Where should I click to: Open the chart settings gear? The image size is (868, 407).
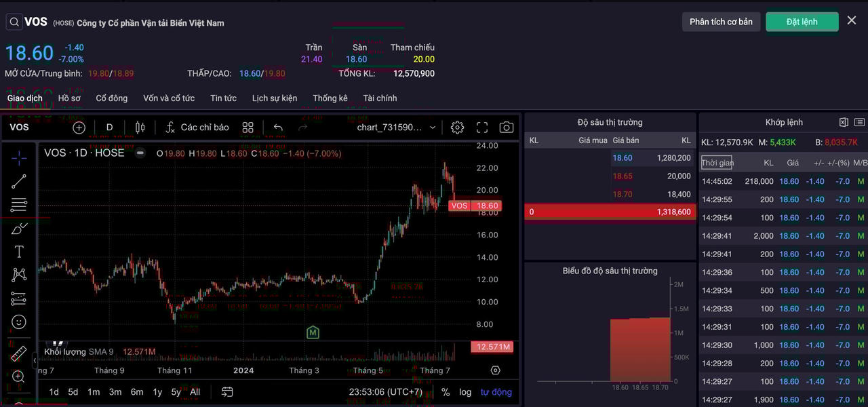tap(457, 128)
